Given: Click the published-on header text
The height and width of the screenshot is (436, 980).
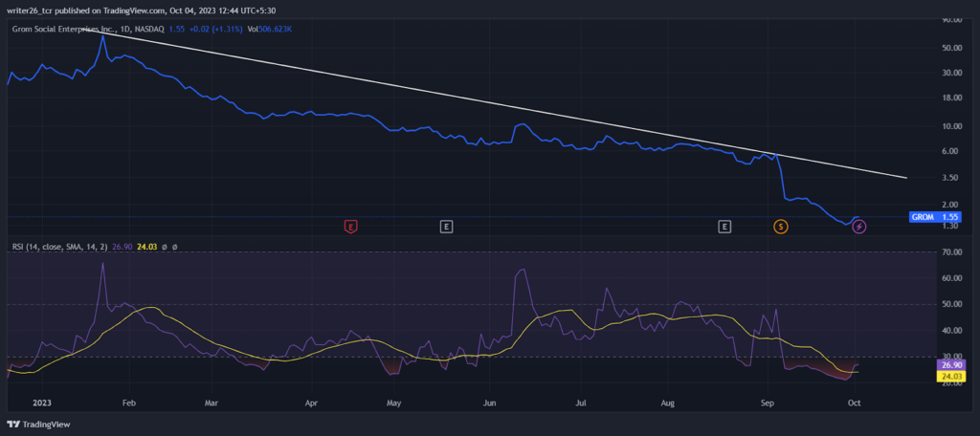Looking at the screenshot, I should [142, 10].
